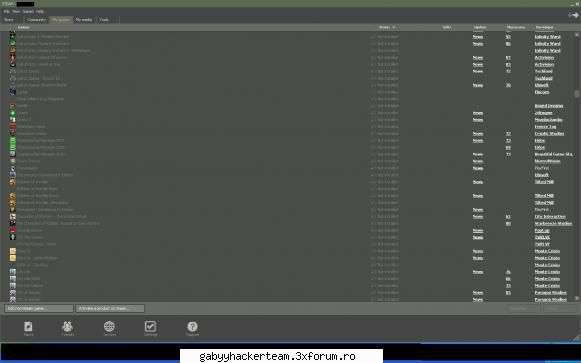This screenshot has height=363, width=581.
Task: Open the News icon in bottom bar
Action: coord(28,327)
